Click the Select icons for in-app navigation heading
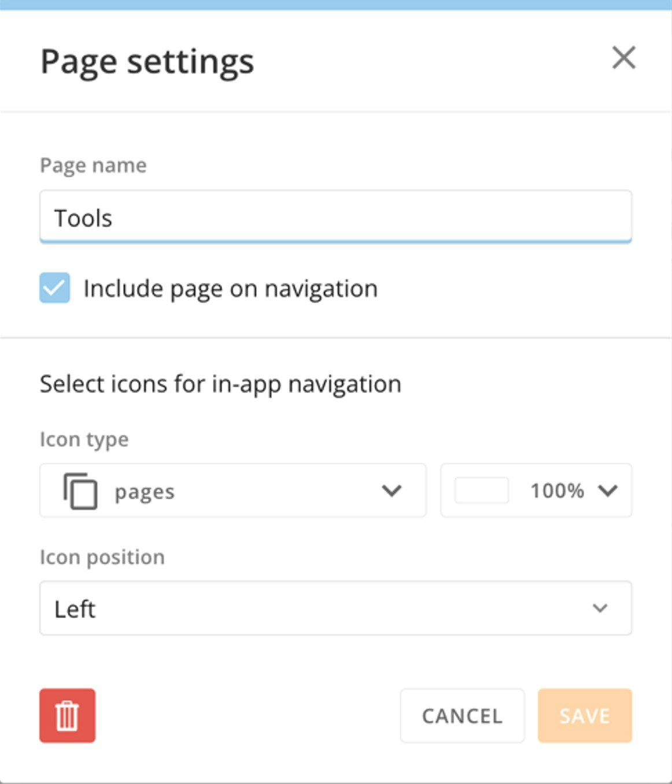Viewport: 672px width, 784px height. click(x=220, y=383)
